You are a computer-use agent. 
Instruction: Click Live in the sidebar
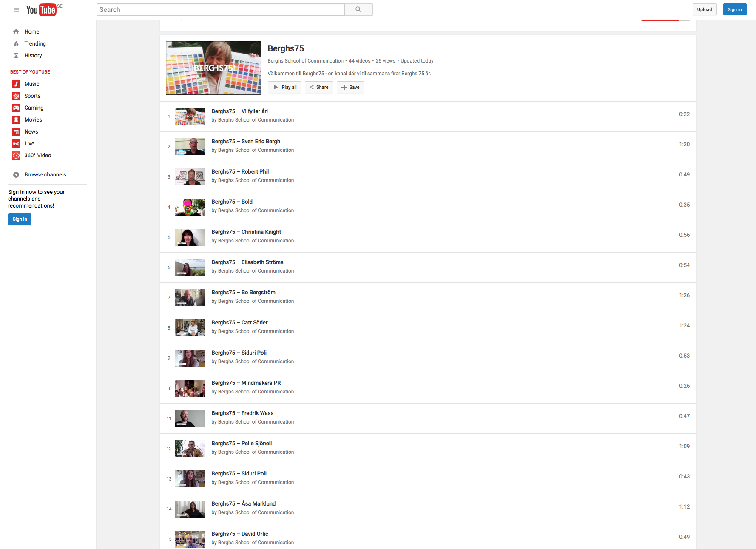click(x=29, y=144)
